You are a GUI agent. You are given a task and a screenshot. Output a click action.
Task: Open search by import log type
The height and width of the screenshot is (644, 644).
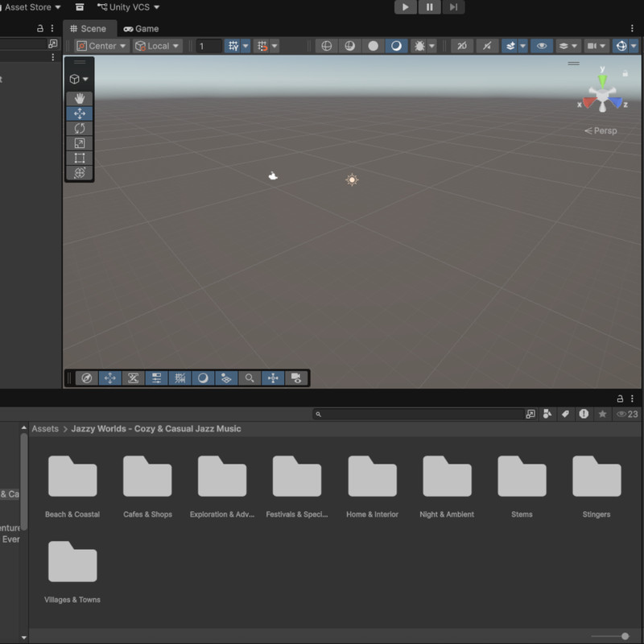pos(584,414)
